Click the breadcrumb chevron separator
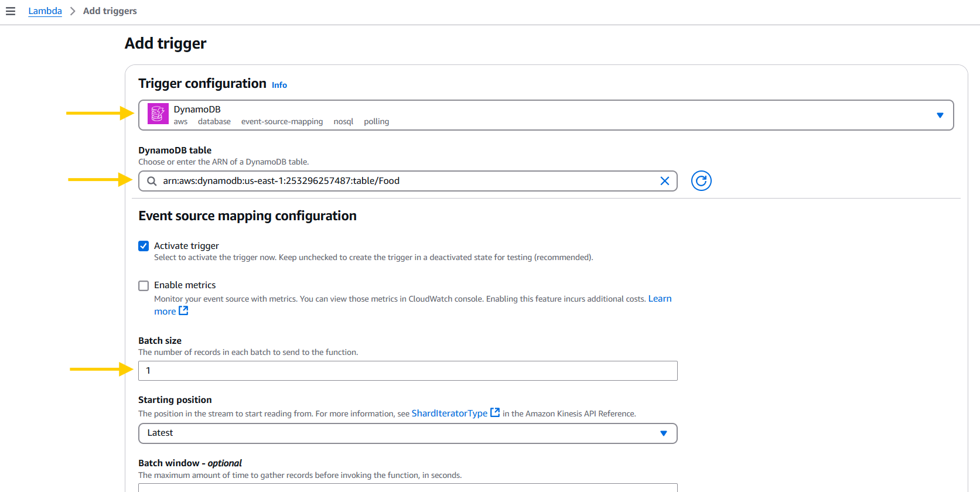 tap(73, 11)
